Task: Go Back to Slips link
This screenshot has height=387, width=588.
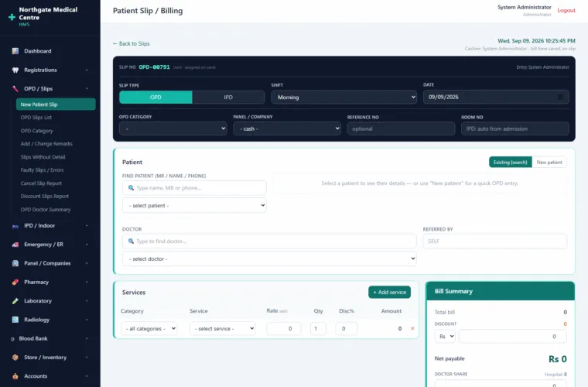Action: (131, 43)
